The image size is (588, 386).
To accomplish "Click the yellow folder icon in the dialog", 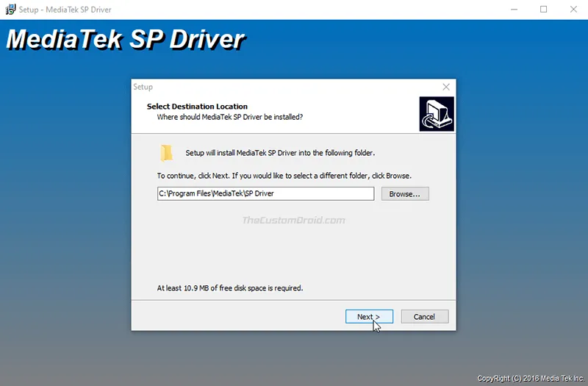I will (x=167, y=153).
